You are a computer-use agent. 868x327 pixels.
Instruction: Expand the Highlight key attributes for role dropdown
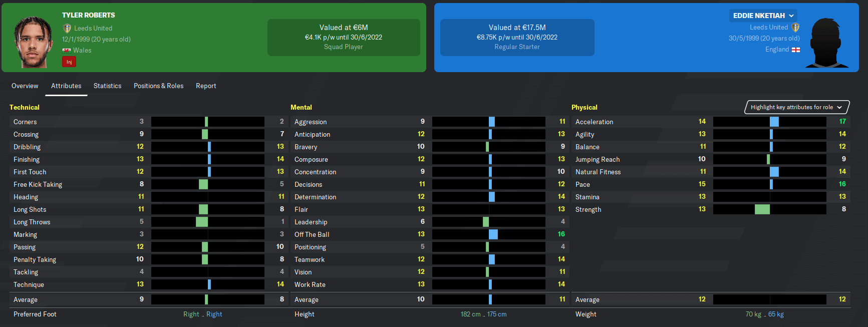click(x=797, y=107)
